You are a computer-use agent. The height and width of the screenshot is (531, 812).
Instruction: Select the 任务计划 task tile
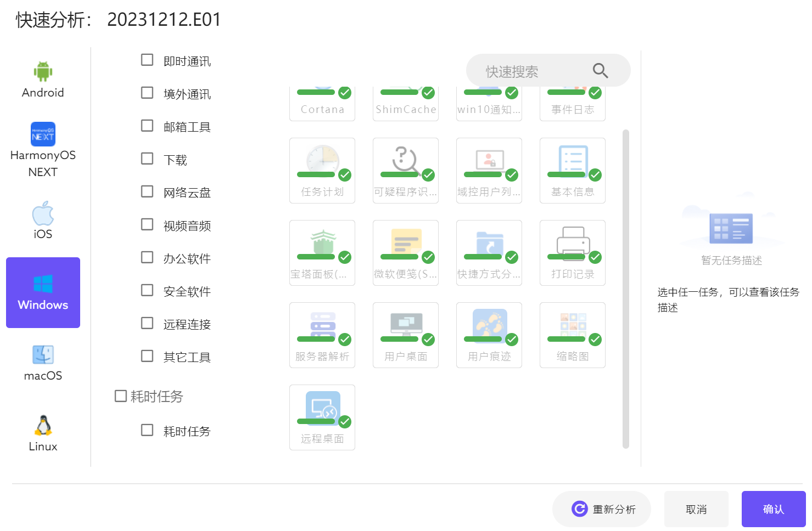[x=322, y=171]
